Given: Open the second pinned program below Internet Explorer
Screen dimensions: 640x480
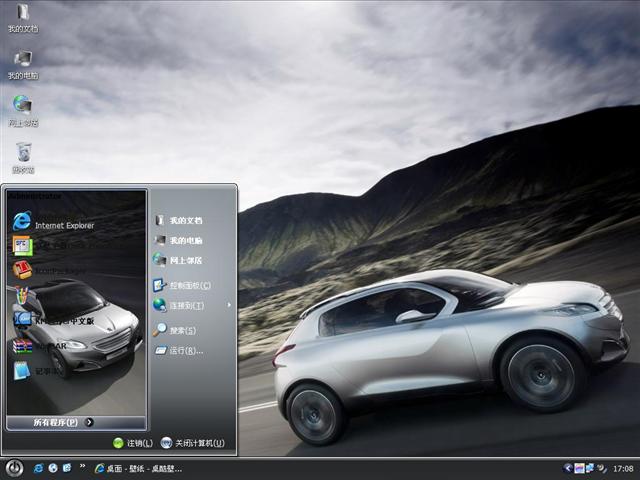Looking at the screenshot, I should (x=53, y=245).
